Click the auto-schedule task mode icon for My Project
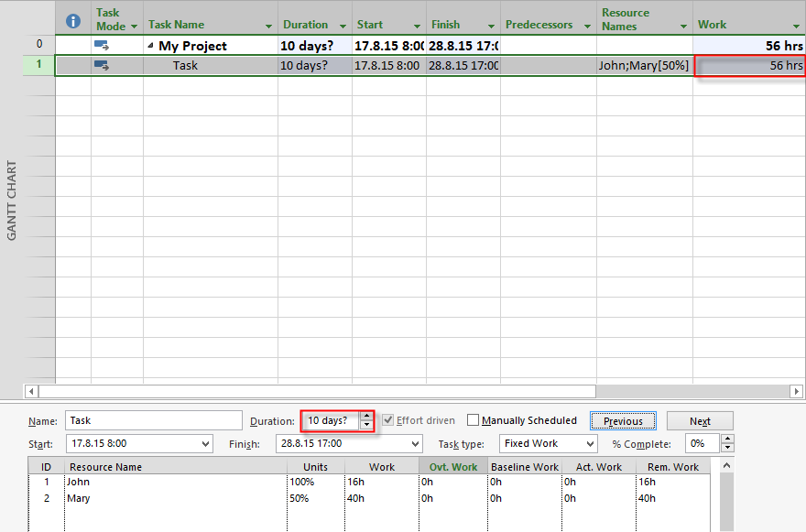This screenshot has height=532, width=806. [102, 46]
